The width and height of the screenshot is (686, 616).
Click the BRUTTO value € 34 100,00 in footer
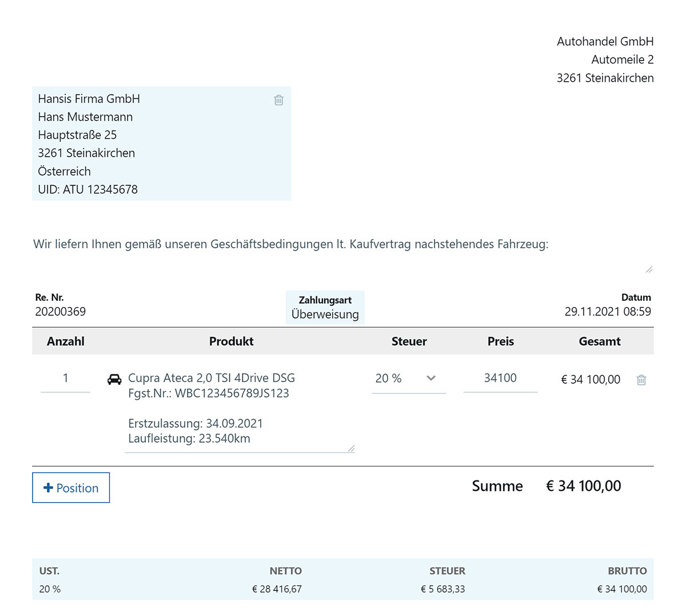[x=622, y=589]
